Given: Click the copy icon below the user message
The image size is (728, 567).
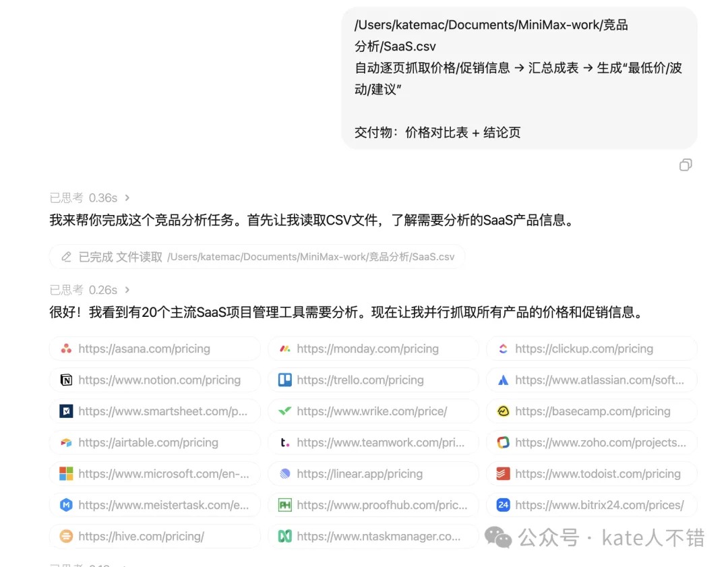Looking at the screenshot, I should tap(686, 165).
